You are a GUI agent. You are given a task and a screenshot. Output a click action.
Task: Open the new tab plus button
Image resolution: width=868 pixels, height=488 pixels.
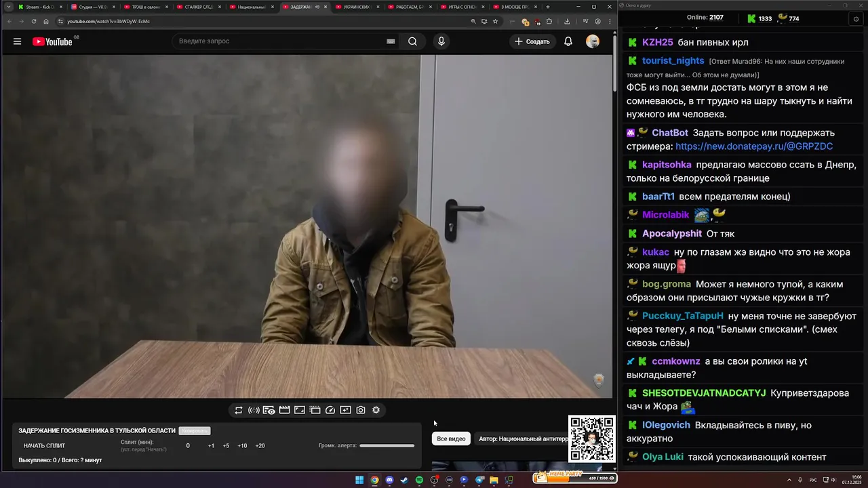(548, 7)
